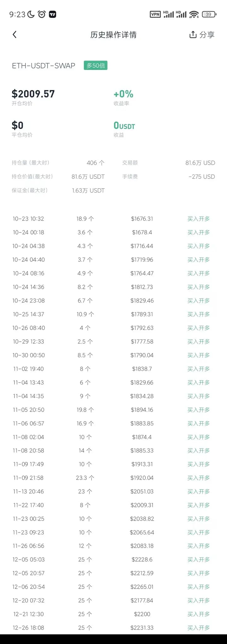This screenshot has width=227, height=644.
Task: Tap the 手续费 fee value -275 USD
Action: 202,177
